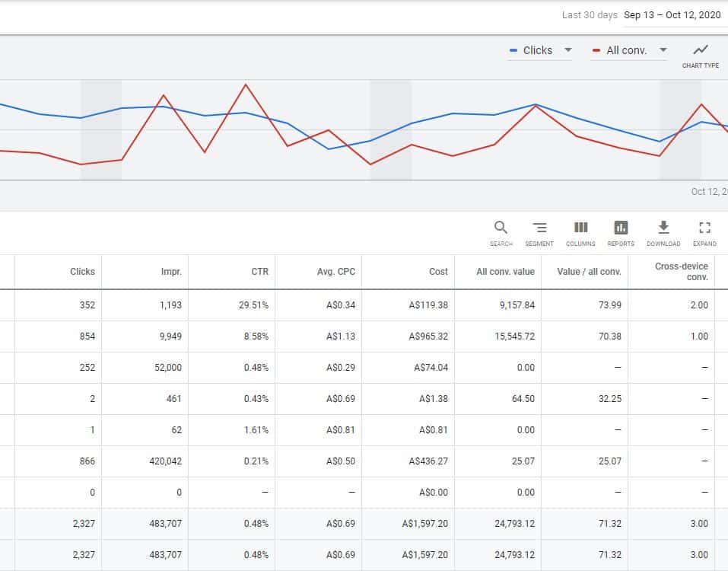Sort table by Impr. column header
728x571 pixels.
[x=172, y=272]
